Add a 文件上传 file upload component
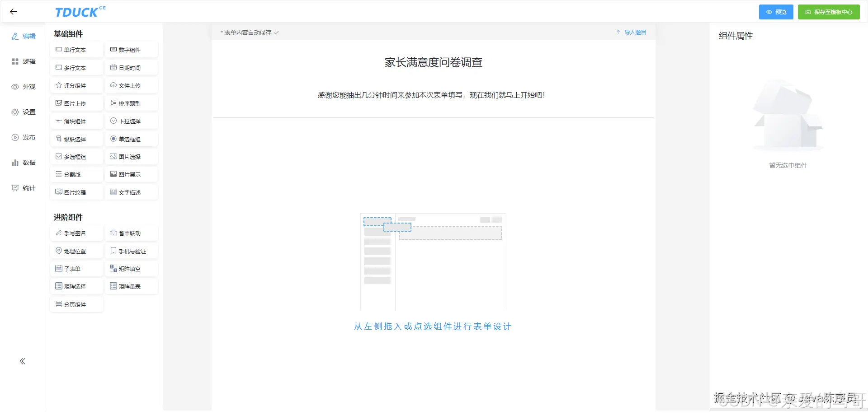The width and height of the screenshot is (868, 415). point(132,85)
